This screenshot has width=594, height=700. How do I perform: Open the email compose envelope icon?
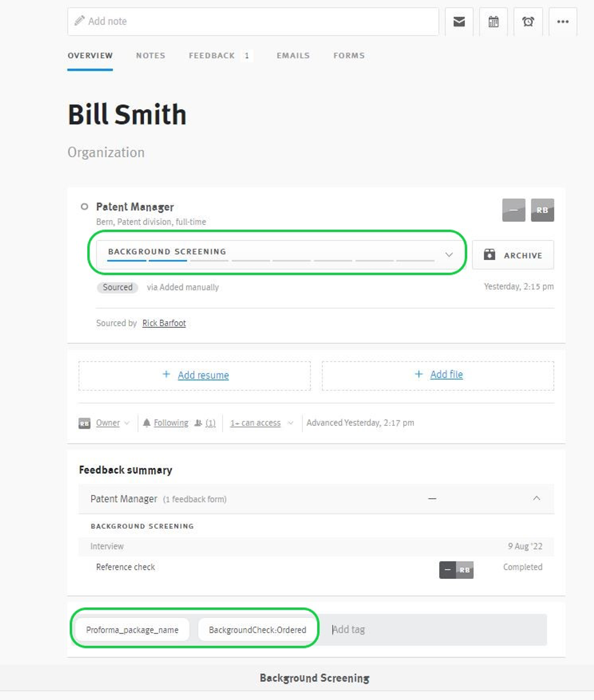coord(458,21)
